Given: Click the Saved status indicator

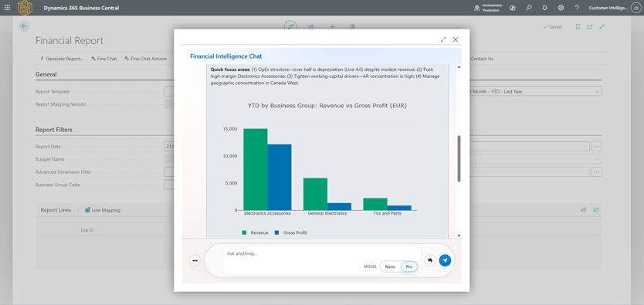Looking at the screenshot, I should (x=552, y=27).
